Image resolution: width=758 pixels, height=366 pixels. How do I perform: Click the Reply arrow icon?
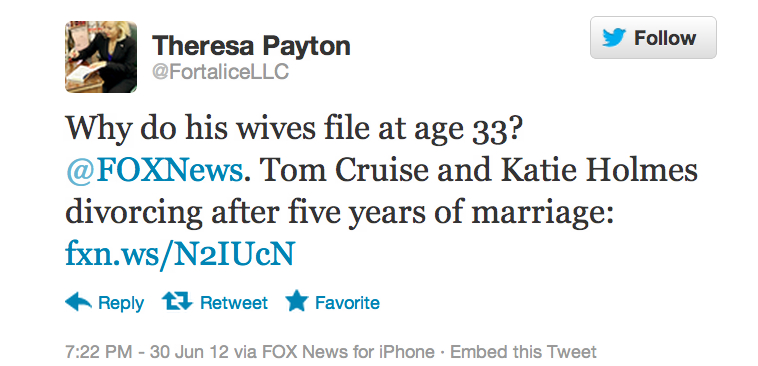pos(78,302)
